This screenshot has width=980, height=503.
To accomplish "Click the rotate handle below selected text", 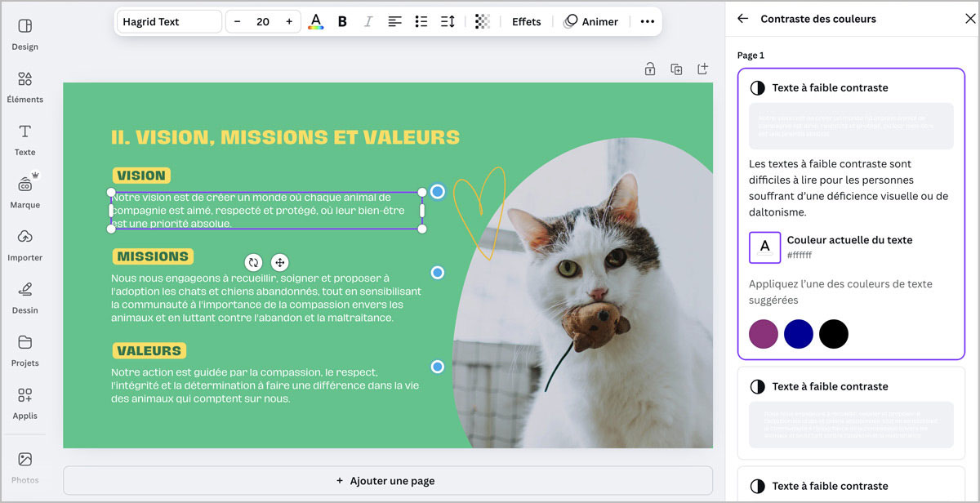I will [x=253, y=262].
